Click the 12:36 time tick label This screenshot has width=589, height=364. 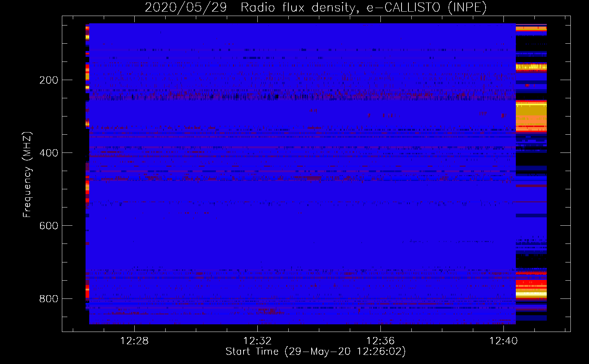[x=380, y=341]
